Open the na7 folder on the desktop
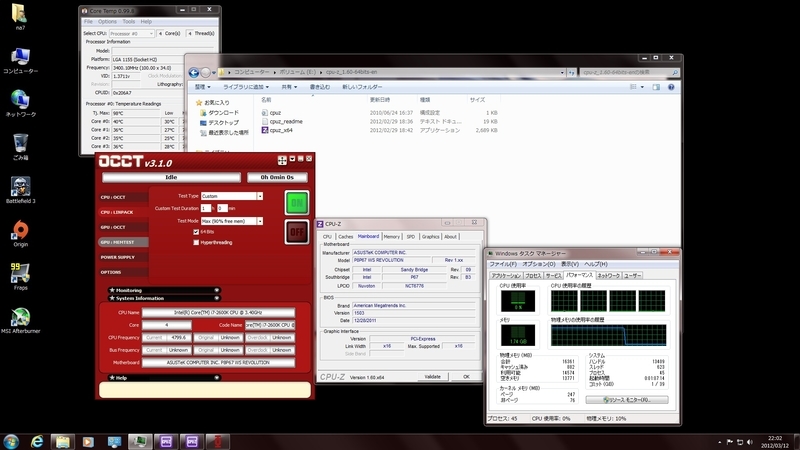 tap(19, 17)
